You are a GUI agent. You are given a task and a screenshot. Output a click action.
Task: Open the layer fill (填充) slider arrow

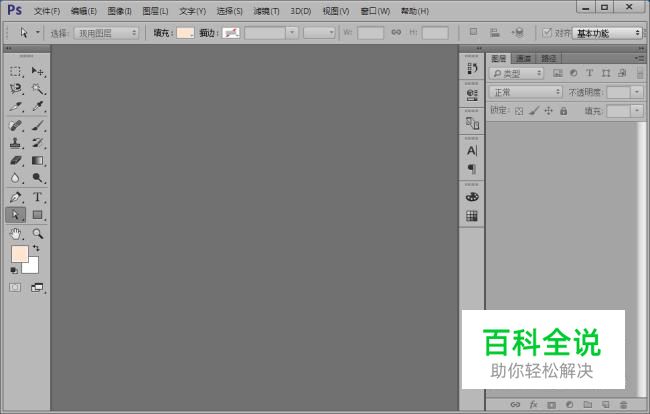tap(637, 111)
